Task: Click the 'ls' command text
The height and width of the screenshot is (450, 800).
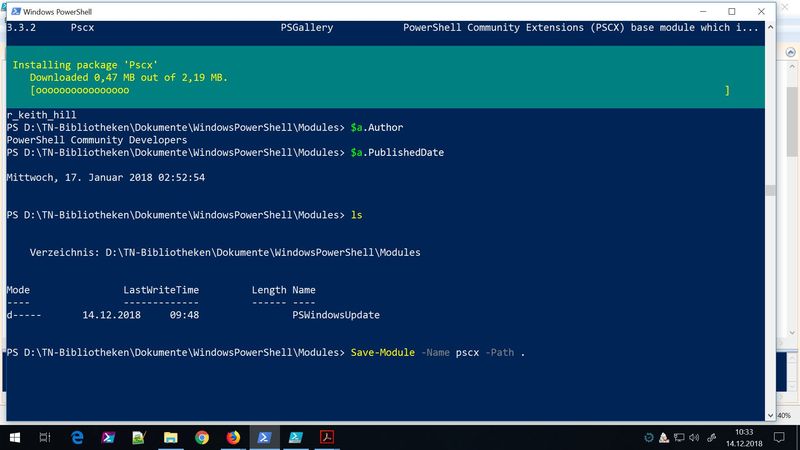Action: coord(356,215)
